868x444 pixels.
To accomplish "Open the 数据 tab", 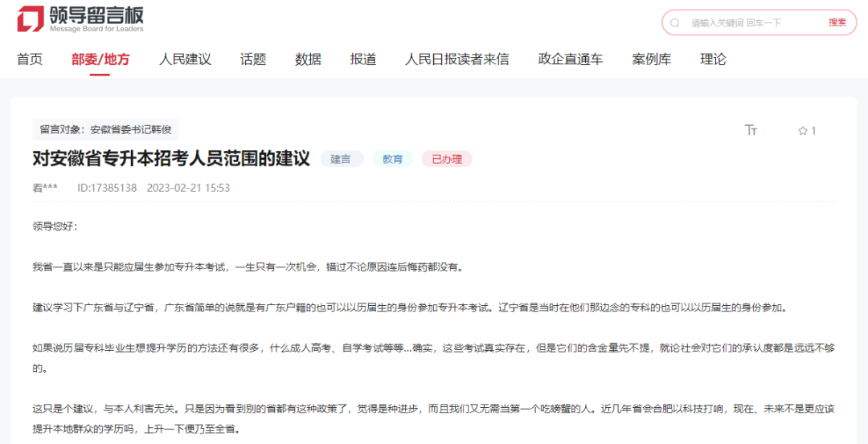I will coord(308,59).
